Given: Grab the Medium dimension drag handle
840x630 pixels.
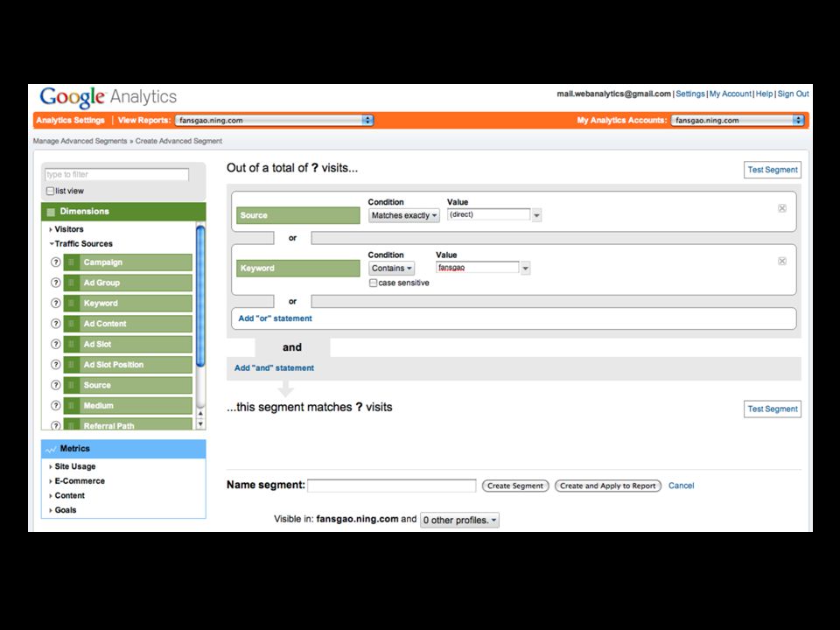Looking at the screenshot, I should tap(71, 405).
